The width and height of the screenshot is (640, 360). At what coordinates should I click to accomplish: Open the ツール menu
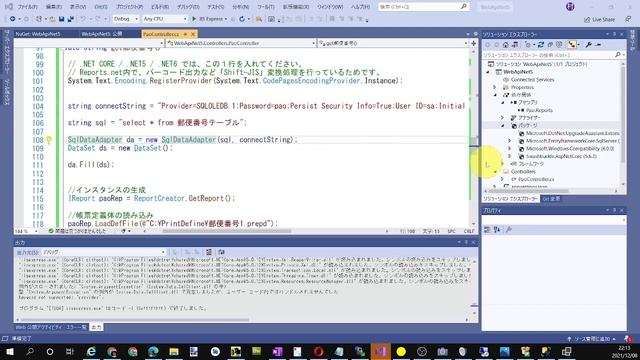266,7
